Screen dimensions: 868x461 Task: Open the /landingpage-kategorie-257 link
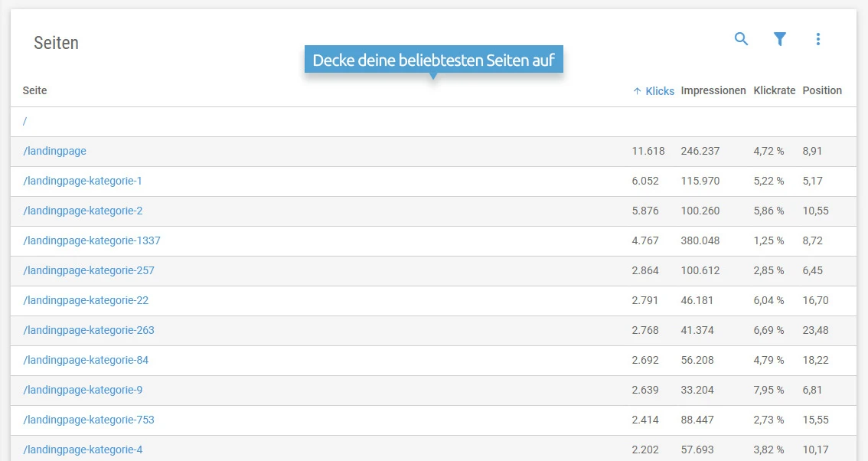[89, 271]
